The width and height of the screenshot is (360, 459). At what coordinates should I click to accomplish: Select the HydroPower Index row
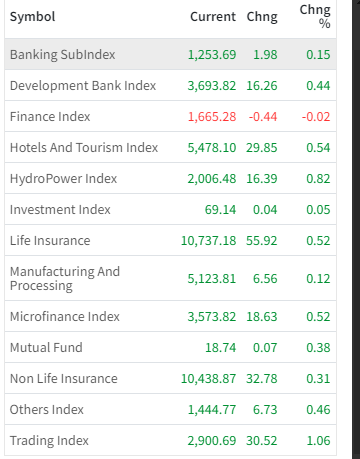click(170, 178)
